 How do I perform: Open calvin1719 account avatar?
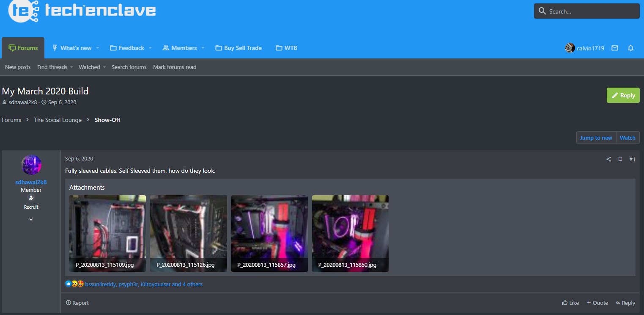570,48
